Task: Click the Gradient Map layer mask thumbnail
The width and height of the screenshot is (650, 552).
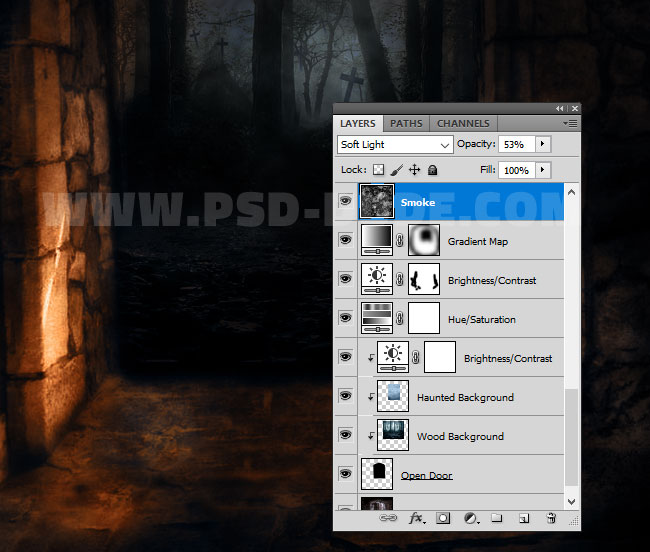Action: click(x=424, y=240)
